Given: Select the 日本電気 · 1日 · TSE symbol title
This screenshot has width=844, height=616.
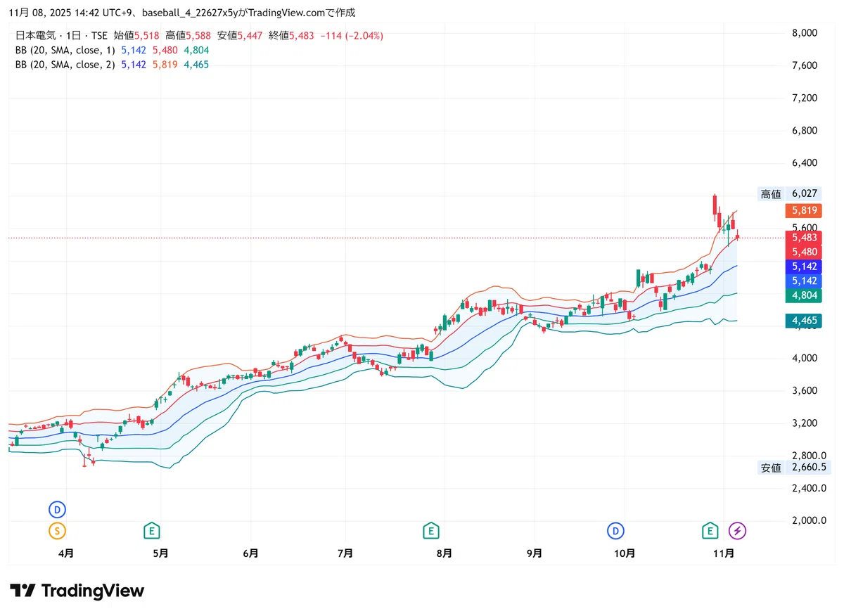Looking at the screenshot, I should [x=61, y=35].
